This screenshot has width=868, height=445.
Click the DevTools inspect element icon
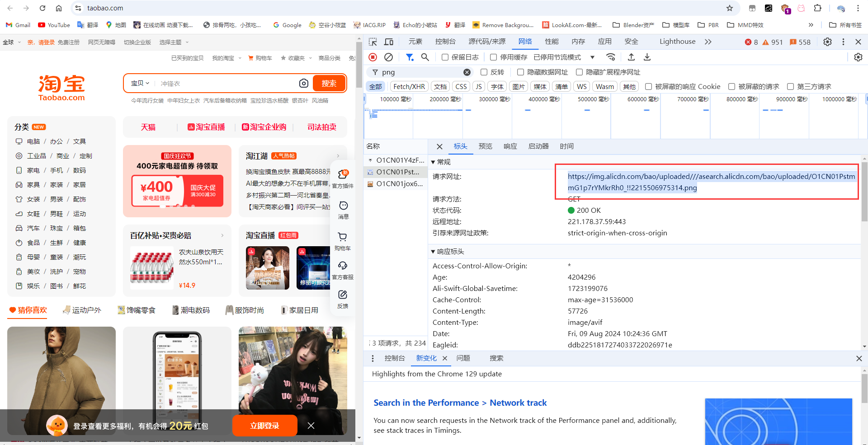373,42
